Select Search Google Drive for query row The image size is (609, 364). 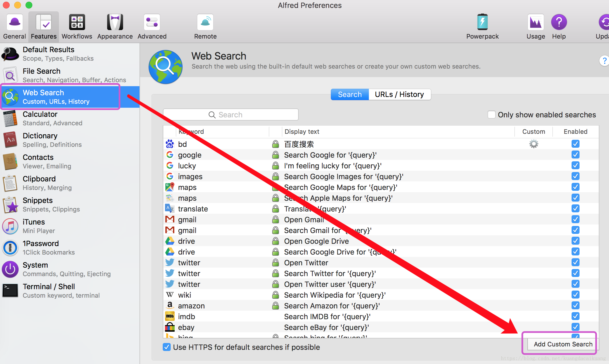pos(381,252)
